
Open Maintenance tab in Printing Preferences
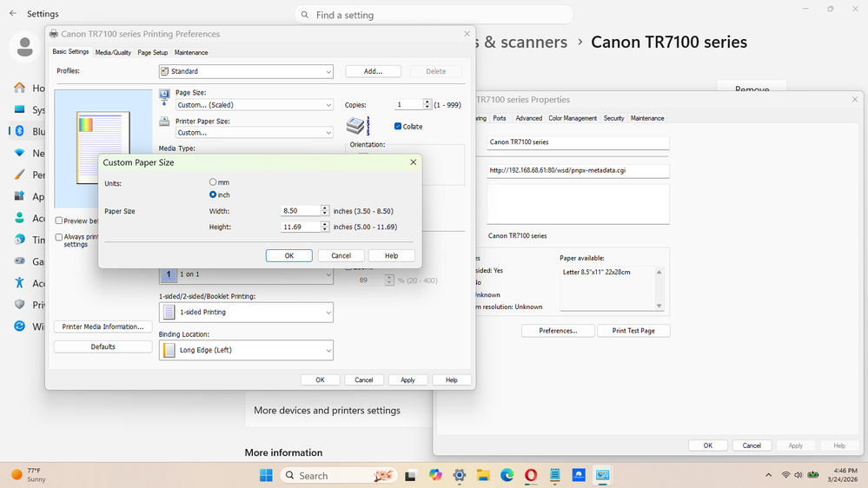191,53
